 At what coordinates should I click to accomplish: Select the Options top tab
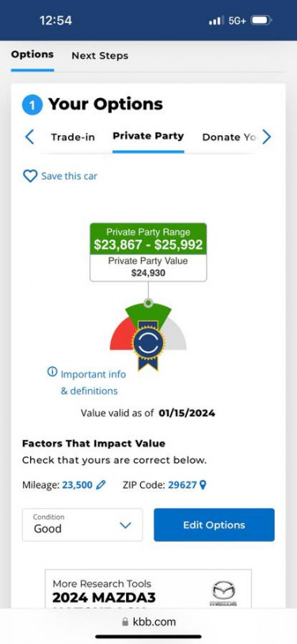point(32,55)
